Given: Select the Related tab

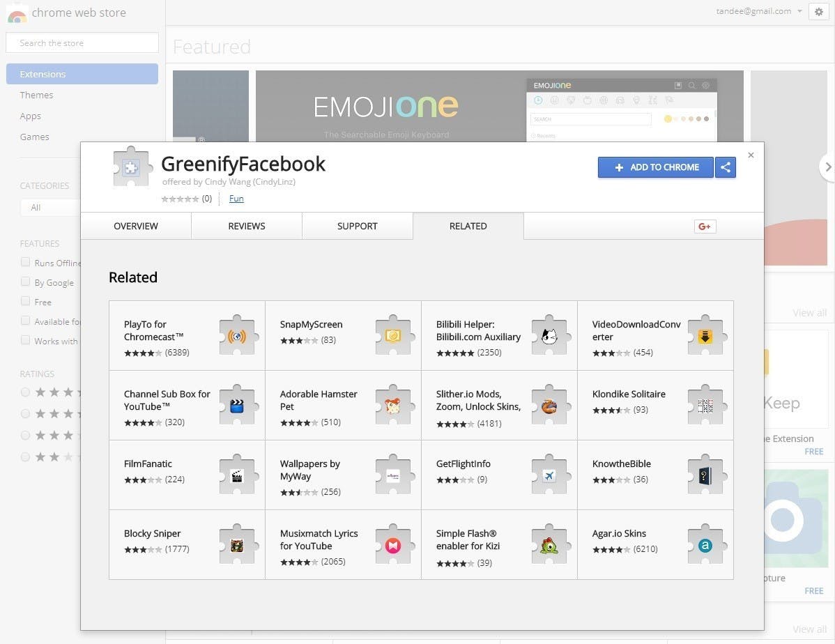Looking at the screenshot, I should pos(468,226).
